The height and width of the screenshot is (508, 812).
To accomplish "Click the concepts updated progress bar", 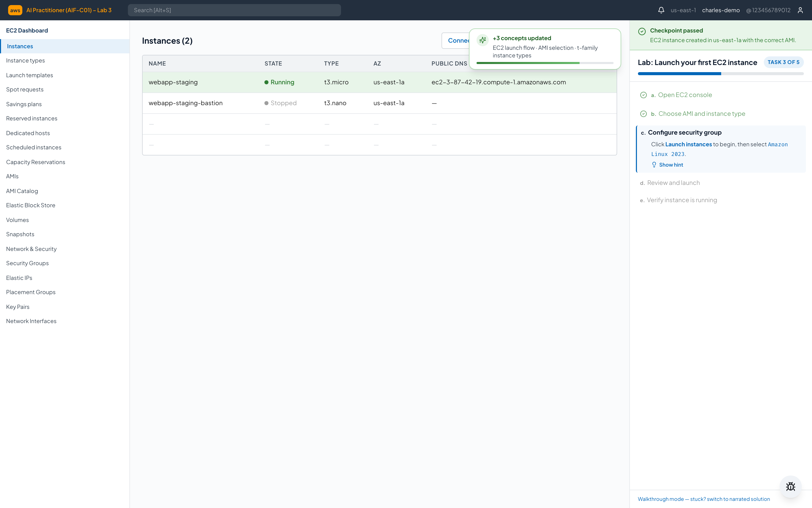I will tap(545, 63).
